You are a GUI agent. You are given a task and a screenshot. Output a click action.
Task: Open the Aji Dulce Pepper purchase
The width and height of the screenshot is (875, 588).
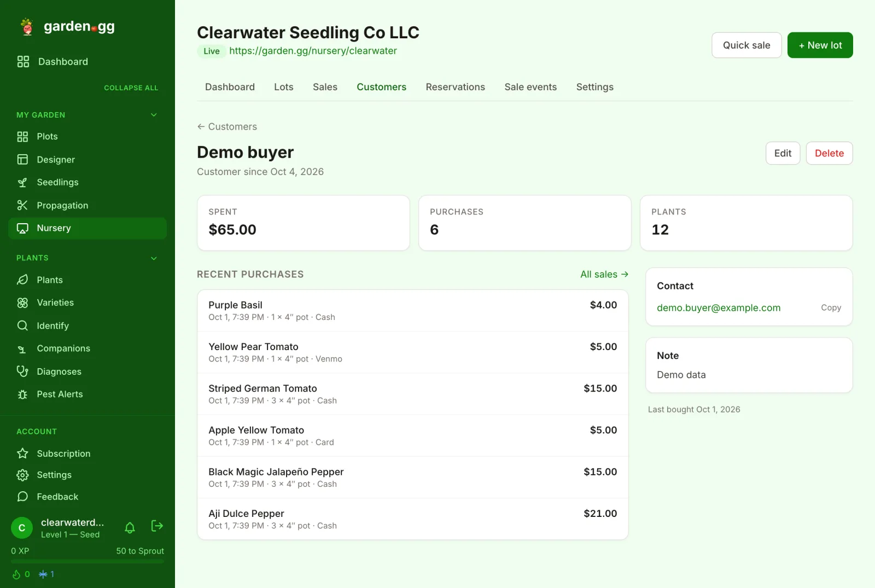[413, 519]
